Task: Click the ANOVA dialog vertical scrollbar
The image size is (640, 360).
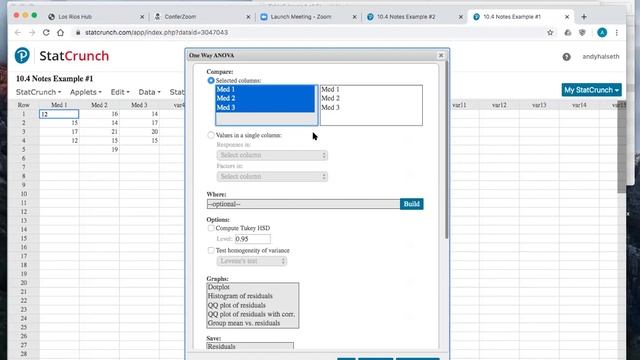Action: [447, 151]
